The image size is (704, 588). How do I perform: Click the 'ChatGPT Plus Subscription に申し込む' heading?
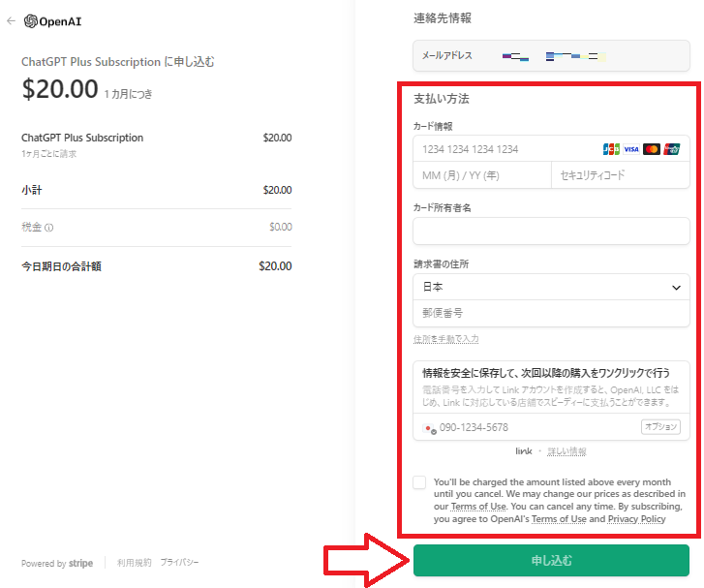click(118, 62)
